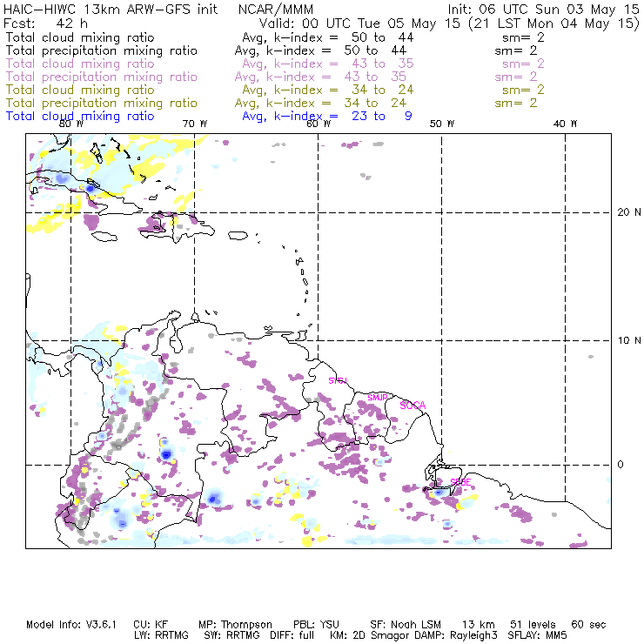Click black Total cloud mixing ratio legend line
The width and height of the screenshot is (644, 644).
point(80,37)
